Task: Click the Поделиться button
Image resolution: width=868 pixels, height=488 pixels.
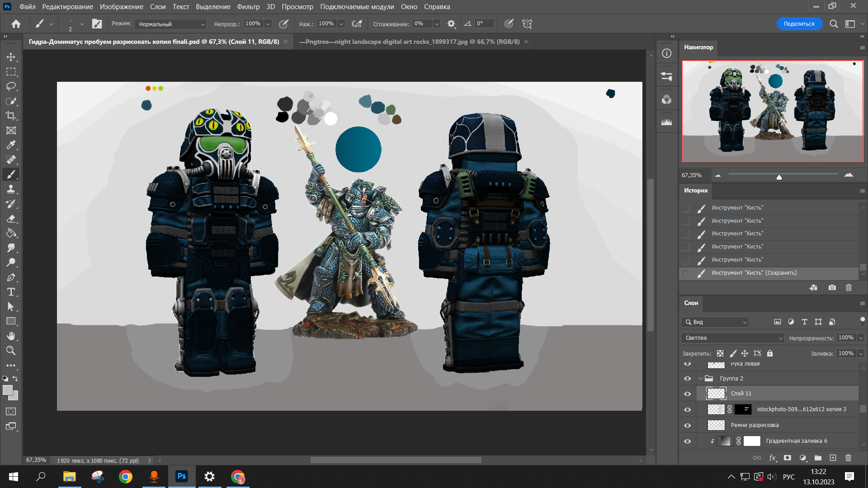Action: pyautogui.click(x=799, y=24)
